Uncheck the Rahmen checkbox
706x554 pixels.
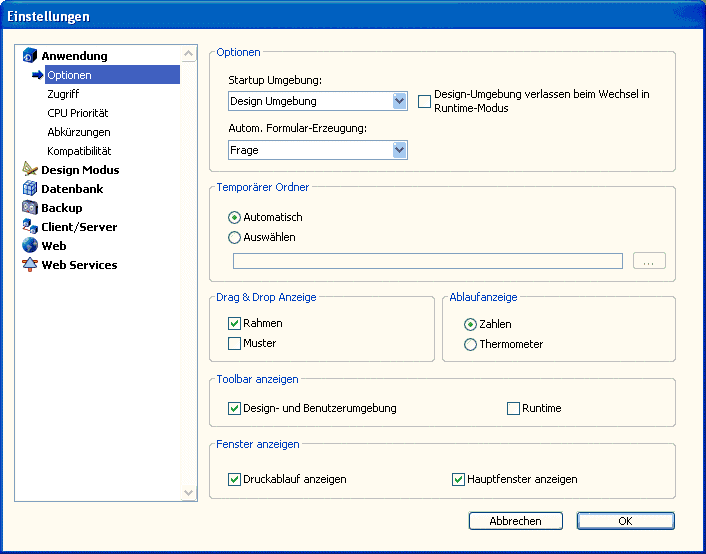[x=235, y=324]
